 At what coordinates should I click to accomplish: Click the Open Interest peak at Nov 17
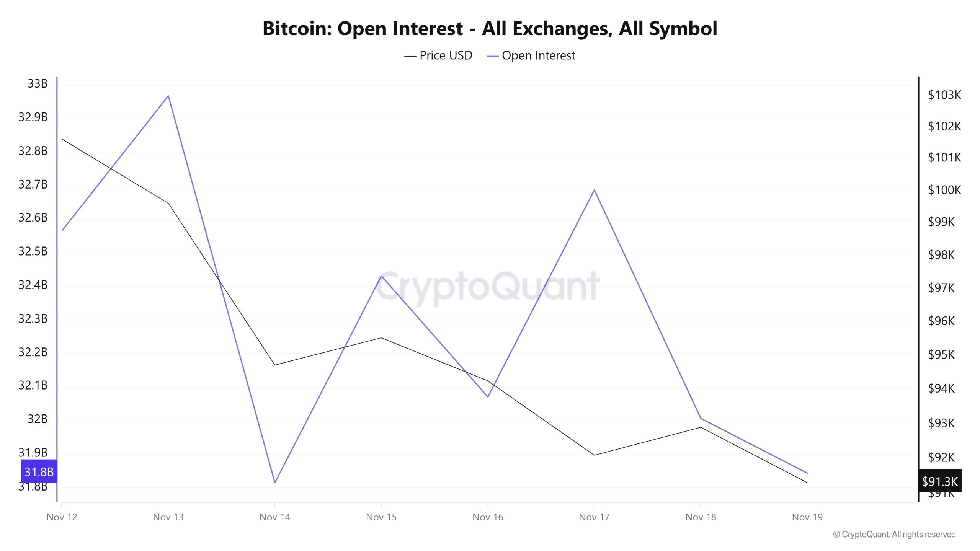(x=594, y=190)
